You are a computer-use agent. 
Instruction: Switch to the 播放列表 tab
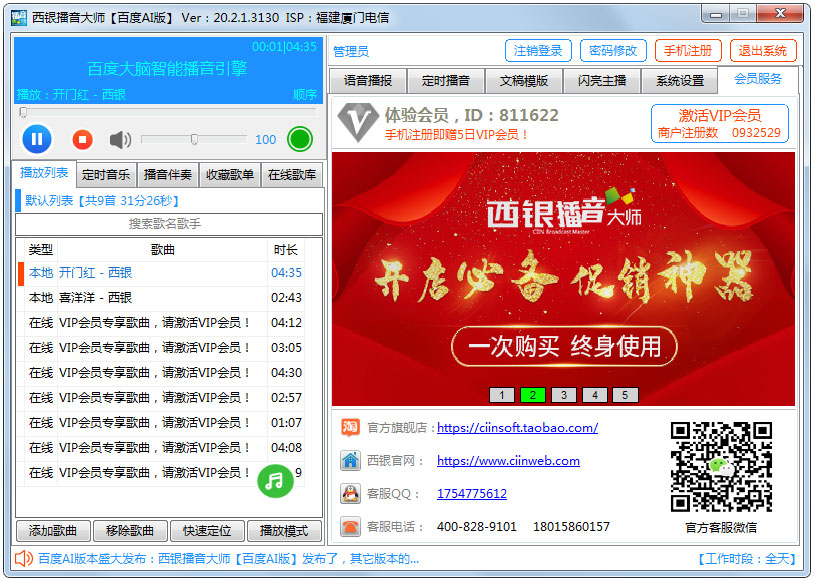[44, 173]
